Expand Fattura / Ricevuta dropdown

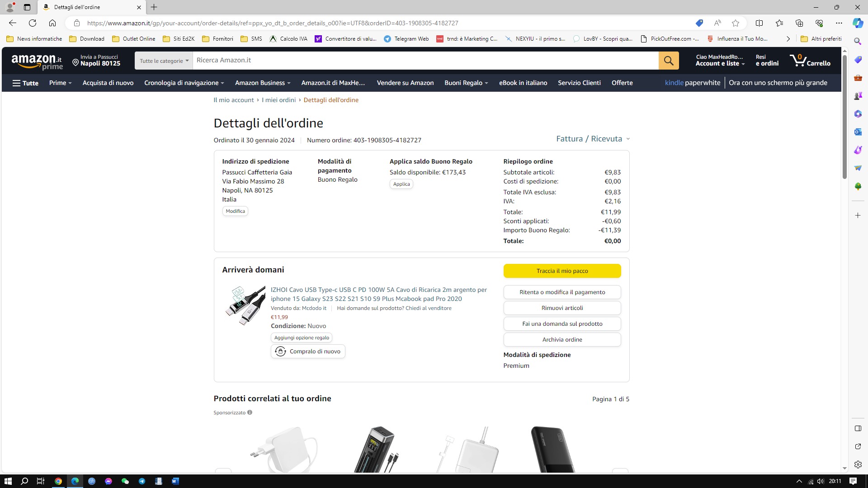[593, 139]
